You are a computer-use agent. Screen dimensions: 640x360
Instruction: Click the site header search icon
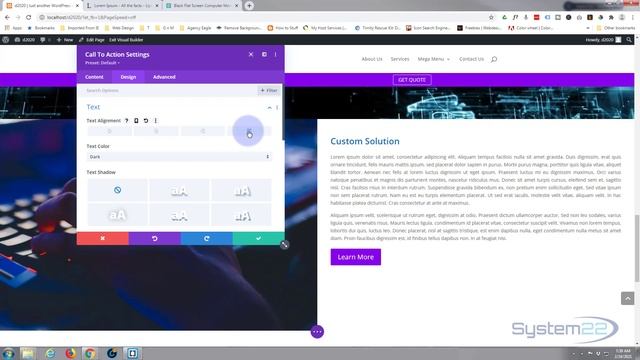click(x=494, y=59)
